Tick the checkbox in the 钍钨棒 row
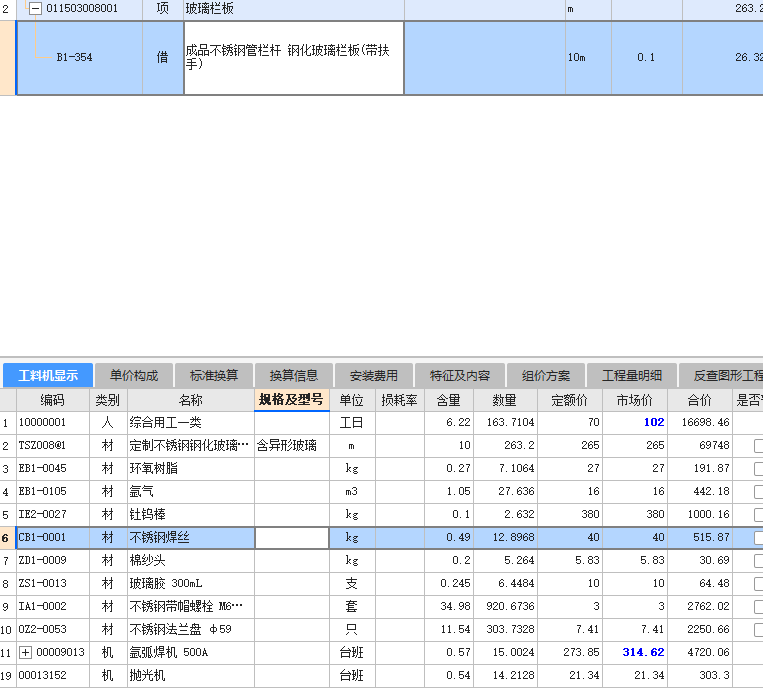Image resolution: width=763 pixels, height=694 pixels. (758, 514)
